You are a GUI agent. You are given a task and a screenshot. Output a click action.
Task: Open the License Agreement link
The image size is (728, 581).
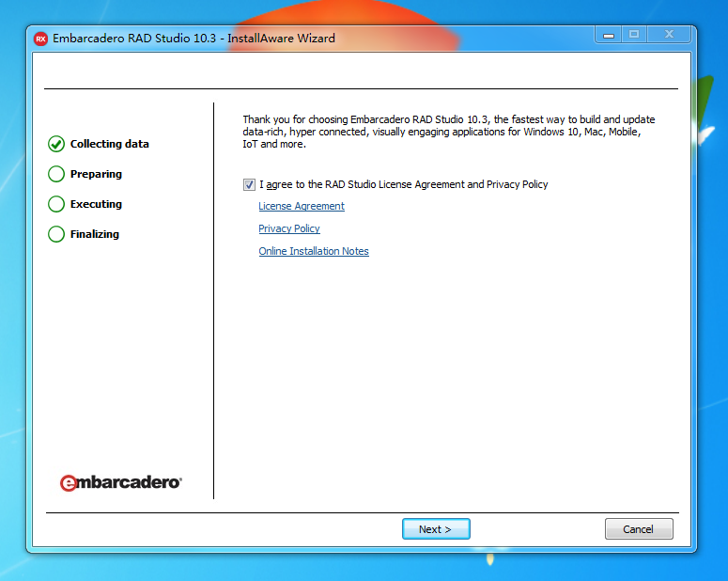[302, 206]
